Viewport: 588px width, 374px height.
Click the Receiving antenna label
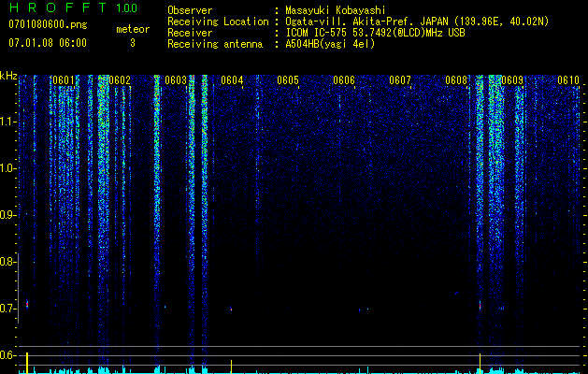[215, 44]
